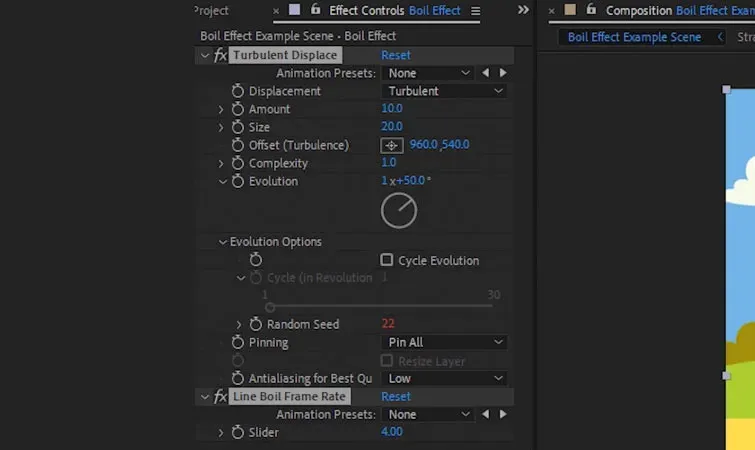The width and height of the screenshot is (755, 450).
Task: Expand the Random Seed property
Action: point(239,324)
